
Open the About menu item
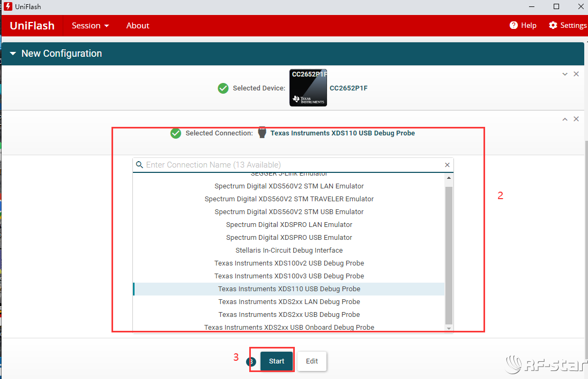point(138,26)
